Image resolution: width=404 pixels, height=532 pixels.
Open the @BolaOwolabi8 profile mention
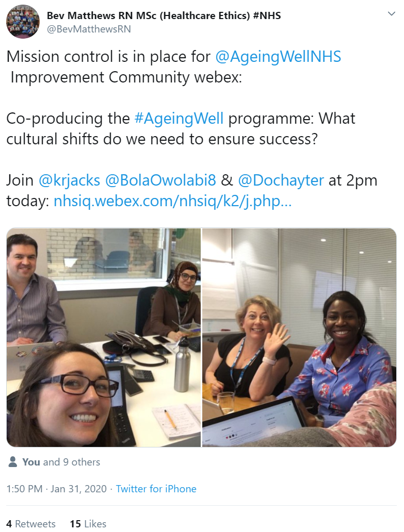click(x=160, y=180)
